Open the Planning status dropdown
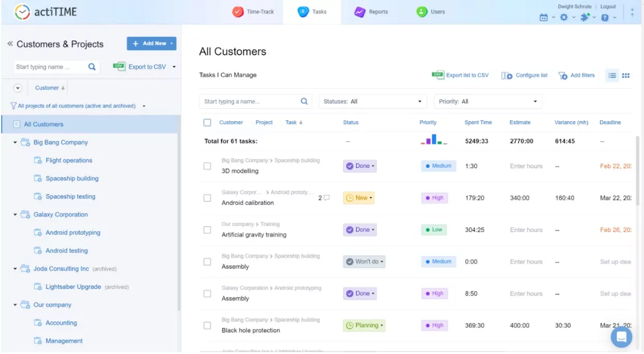The width and height of the screenshot is (644, 354). 364,325
